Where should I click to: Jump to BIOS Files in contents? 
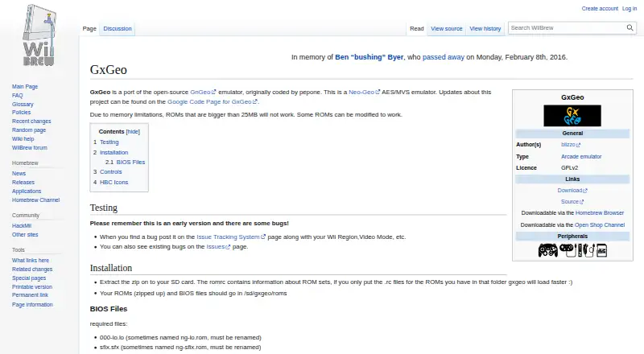130,163
